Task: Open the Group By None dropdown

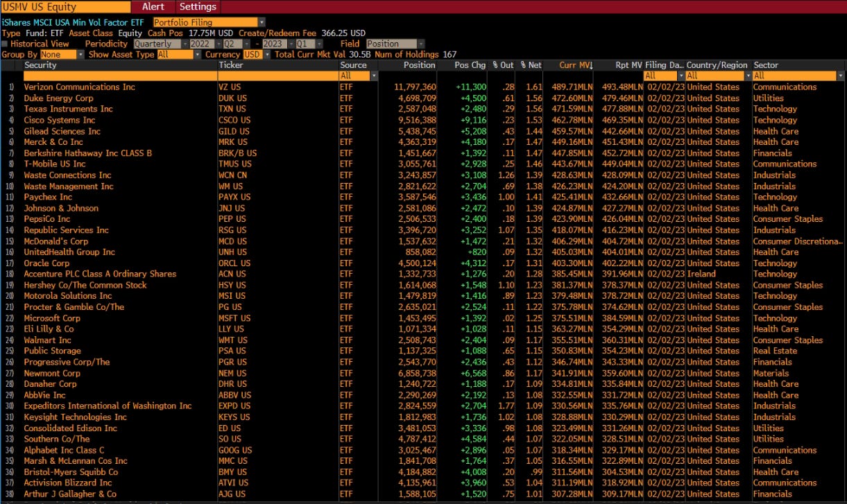Action: [61, 54]
